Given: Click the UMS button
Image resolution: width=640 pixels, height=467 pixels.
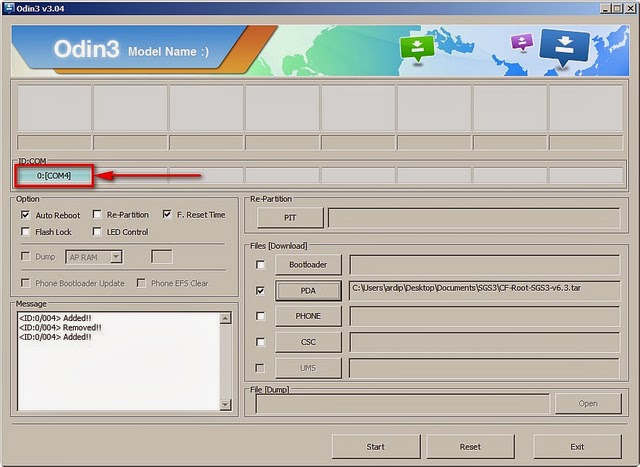Looking at the screenshot, I should pos(308,368).
